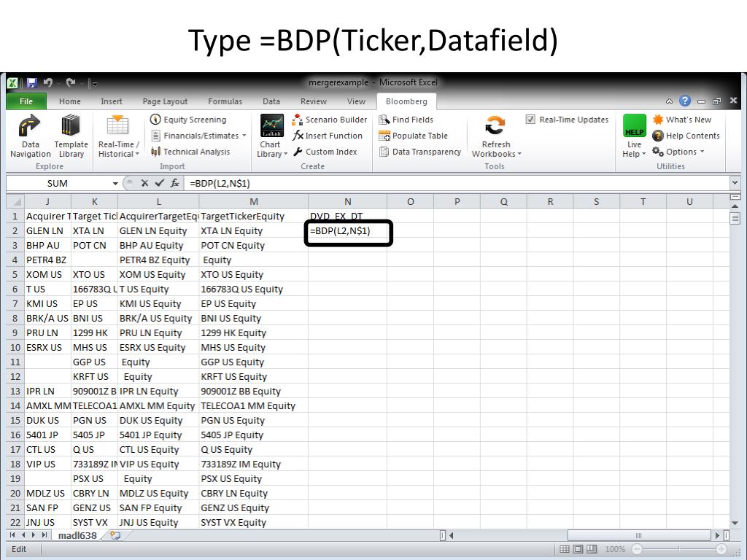Select the madl638 sheet tab
This screenshot has height=560, width=747.
pos(77,535)
